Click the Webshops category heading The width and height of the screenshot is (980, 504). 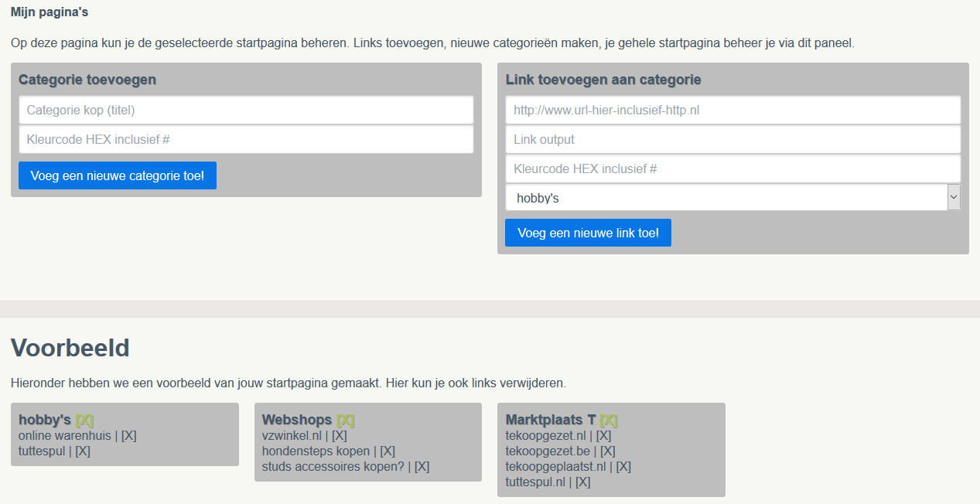pyautogui.click(x=297, y=420)
